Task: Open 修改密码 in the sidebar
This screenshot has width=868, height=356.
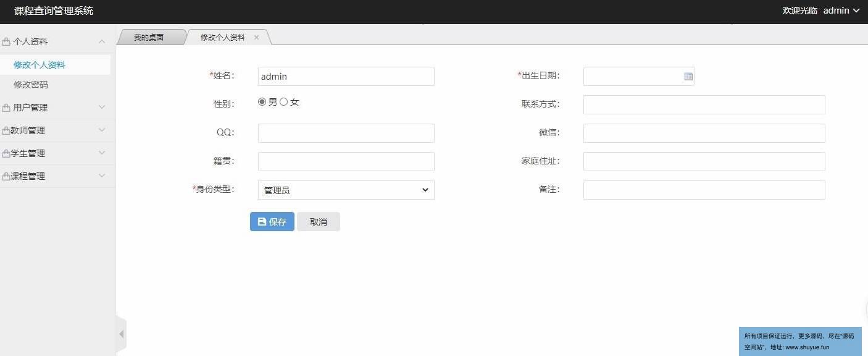Action: pos(31,85)
